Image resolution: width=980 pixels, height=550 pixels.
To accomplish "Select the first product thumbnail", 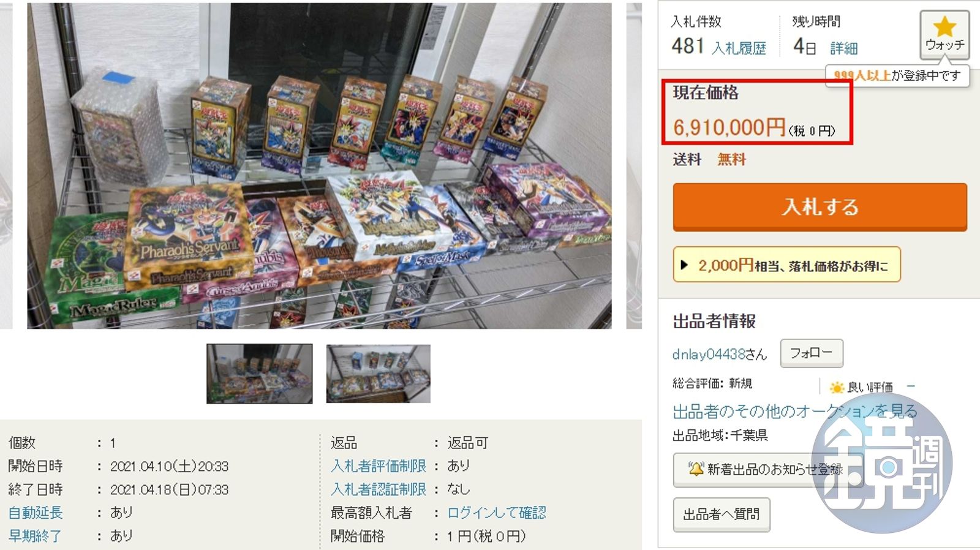I will pyautogui.click(x=259, y=374).
